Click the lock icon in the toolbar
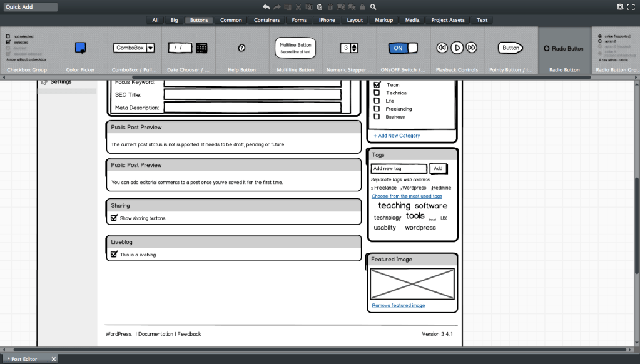 [x=362, y=6]
